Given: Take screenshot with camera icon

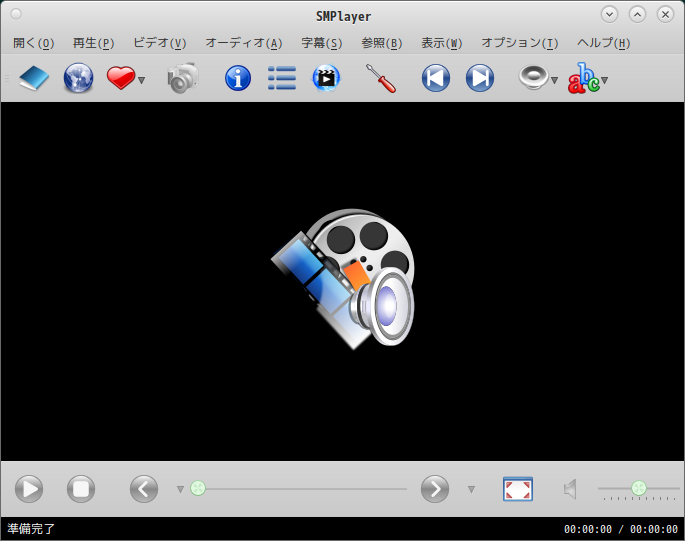Looking at the screenshot, I should click(x=183, y=79).
